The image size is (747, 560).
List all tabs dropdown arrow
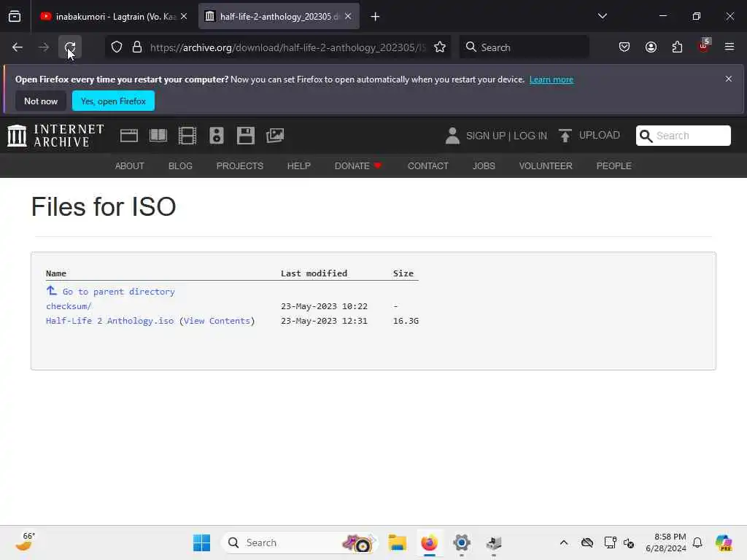pos(602,17)
